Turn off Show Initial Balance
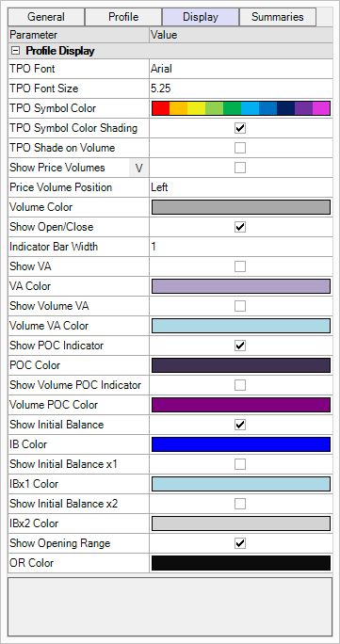Image resolution: width=340 pixels, height=644 pixels. (x=240, y=425)
